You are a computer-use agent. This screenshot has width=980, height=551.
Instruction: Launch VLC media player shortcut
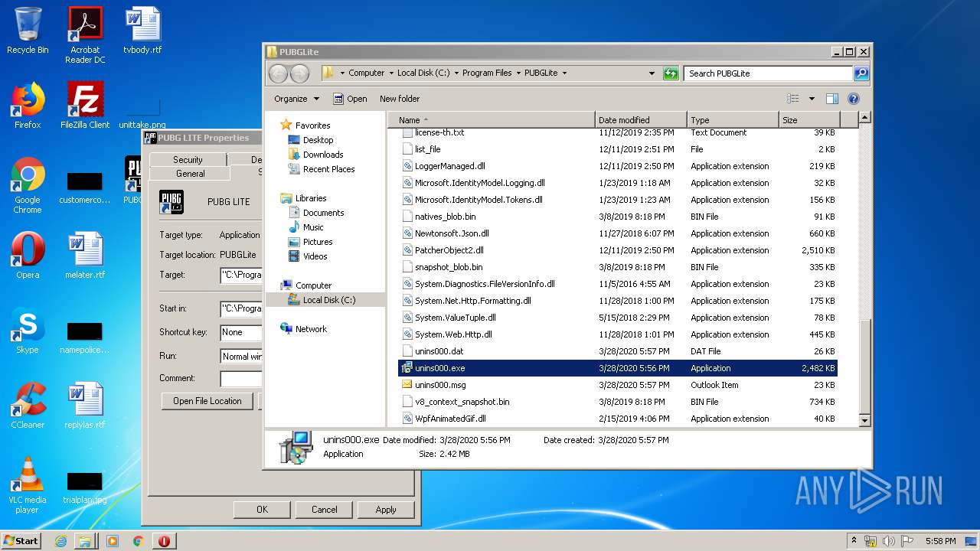pyautogui.click(x=28, y=485)
